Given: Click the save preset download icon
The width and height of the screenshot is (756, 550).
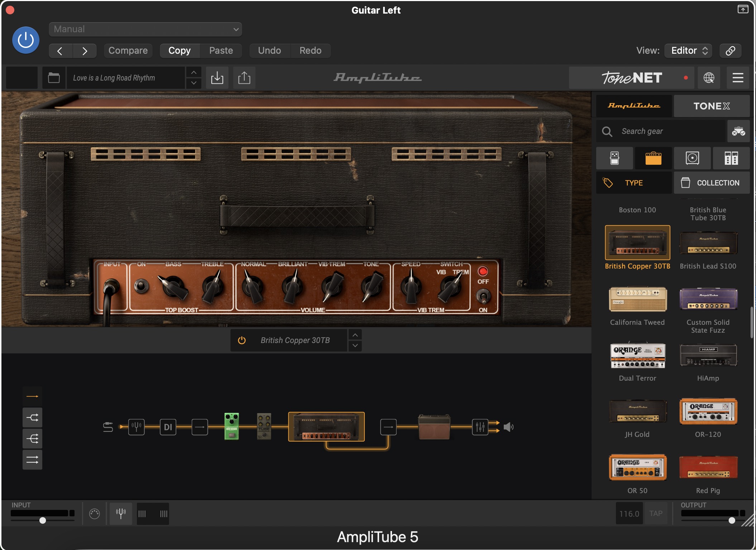Looking at the screenshot, I should [x=217, y=78].
